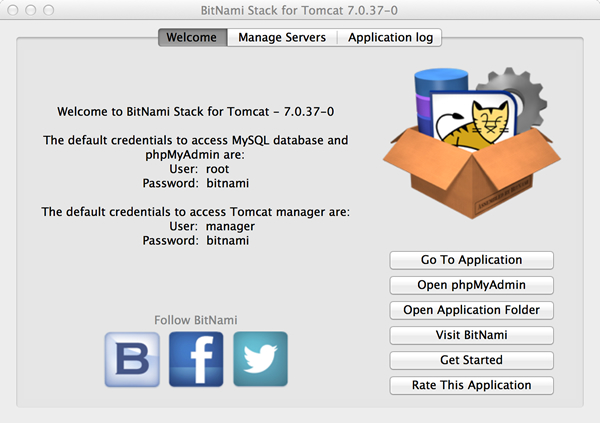Viewport: 600px width, 423px height.
Task: Open the Application log tab
Action: click(390, 38)
